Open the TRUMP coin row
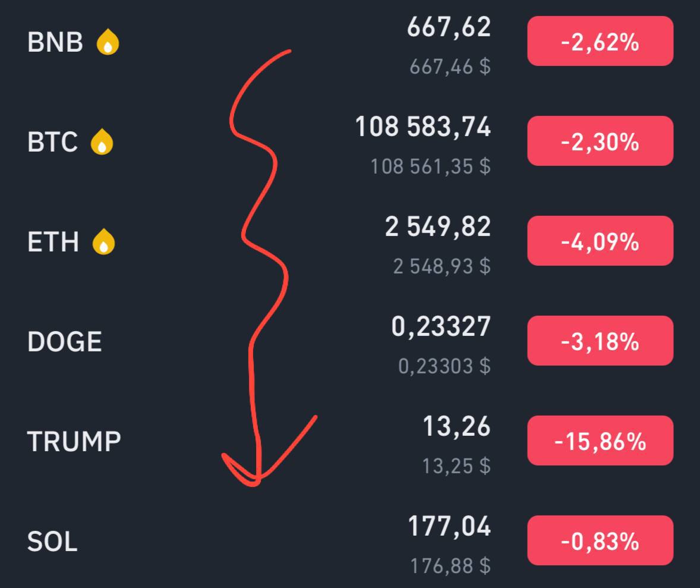The width and height of the screenshot is (700, 588). 350,442
